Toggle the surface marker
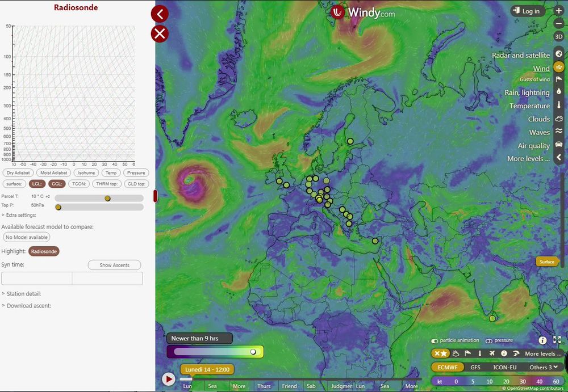The width and height of the screenshot is (568, 392). pos(14,184)
